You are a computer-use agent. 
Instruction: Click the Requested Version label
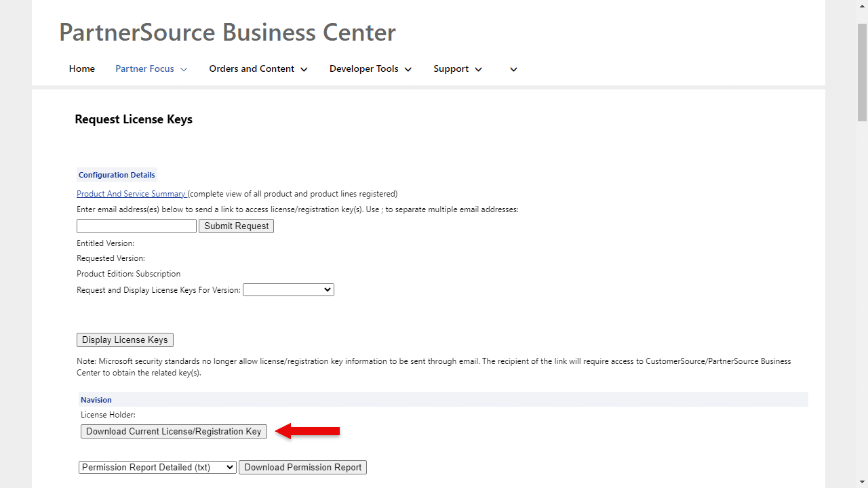click(x=111, y=258)
